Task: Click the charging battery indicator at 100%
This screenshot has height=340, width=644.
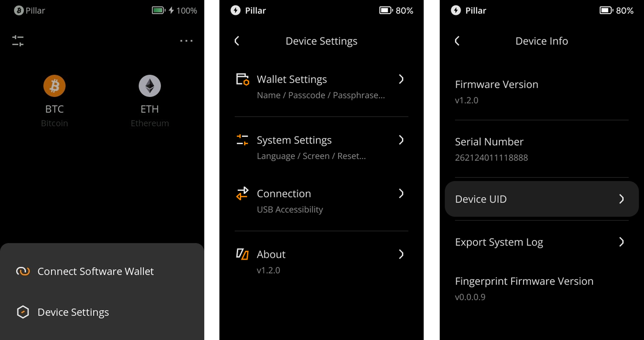Action: pos(158,11)
